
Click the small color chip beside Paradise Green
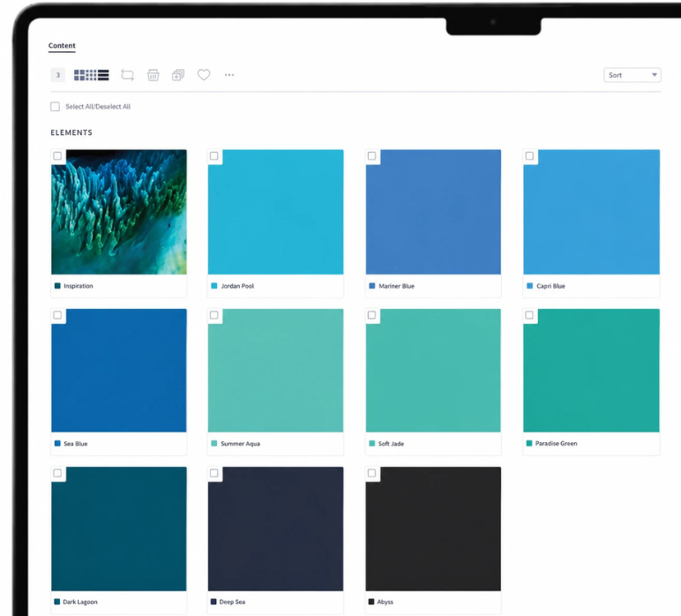(529, 444)
